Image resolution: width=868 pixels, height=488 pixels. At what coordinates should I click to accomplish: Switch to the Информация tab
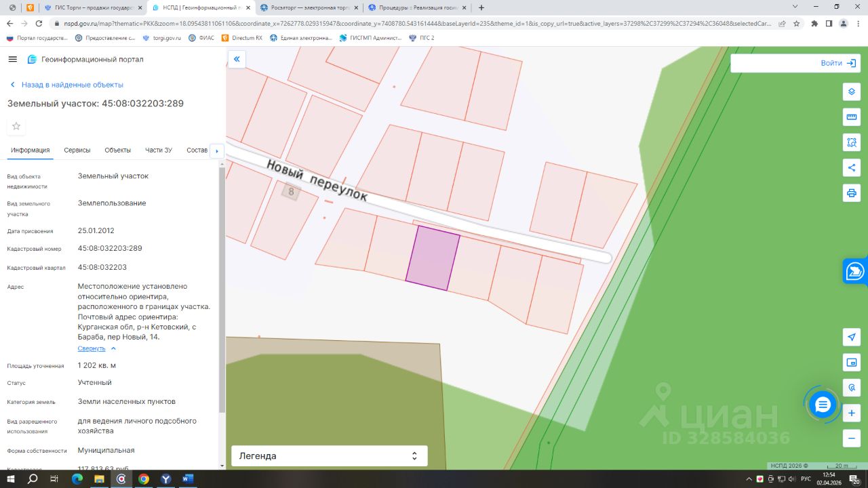tap(30, 150)
